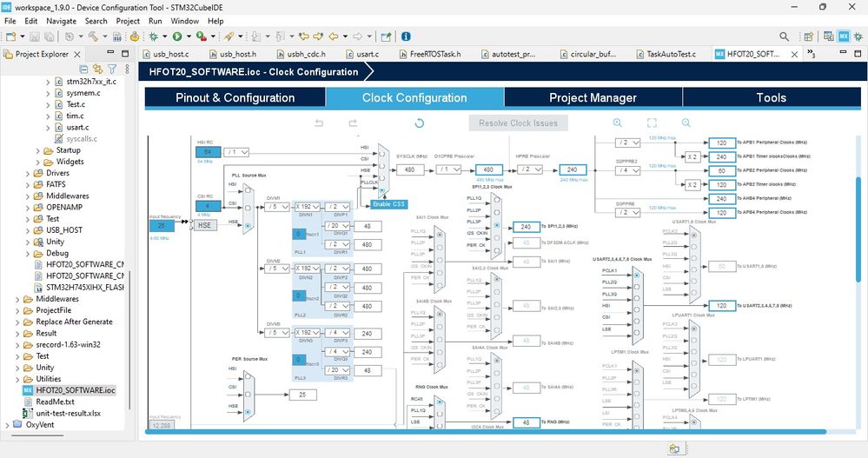Screen dimensions: 868x458
Task: Click the Generate Code icon in toolbar
Action: tap(135, 37)
